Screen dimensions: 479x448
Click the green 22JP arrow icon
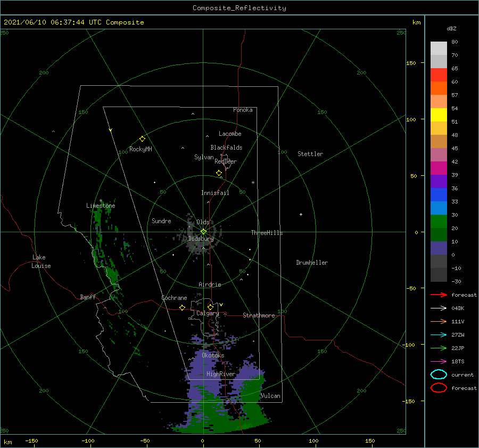click(x=439, y=348)
